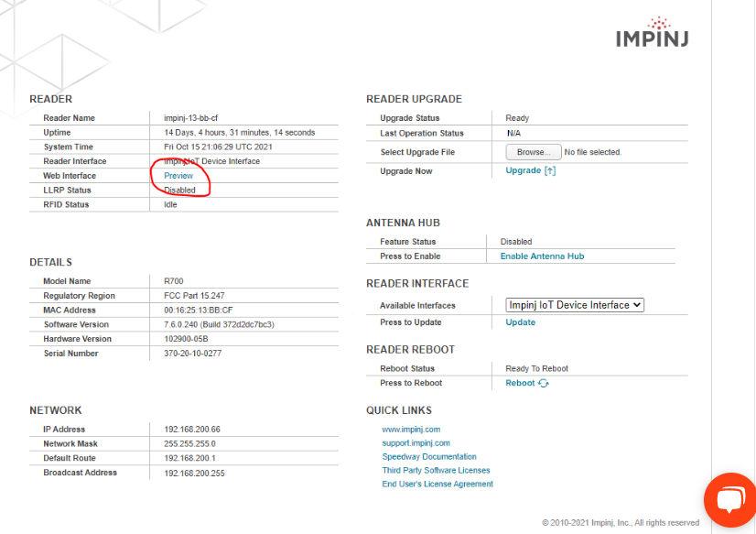
Task: Click the Upgrade Now label
Action: [x=406, y=171]
